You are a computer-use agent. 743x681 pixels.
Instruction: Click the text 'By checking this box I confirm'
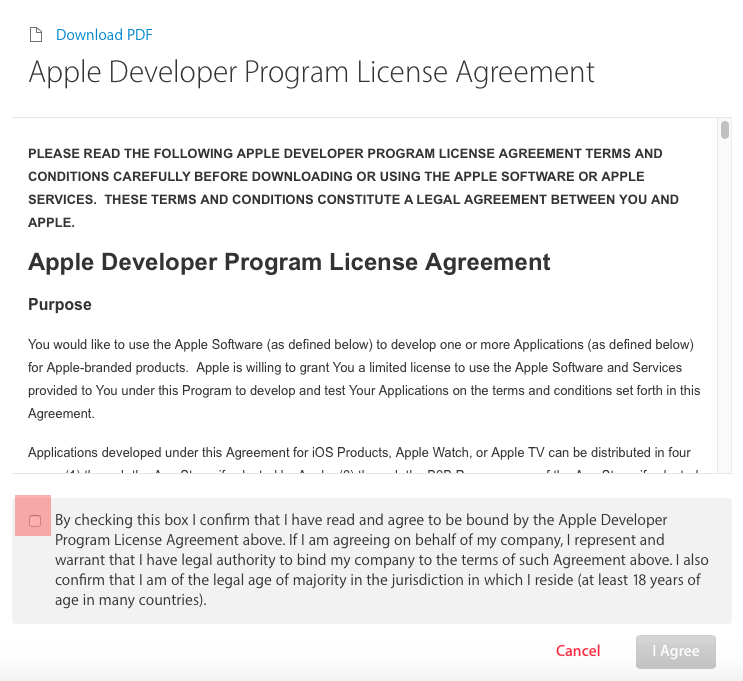167,520
